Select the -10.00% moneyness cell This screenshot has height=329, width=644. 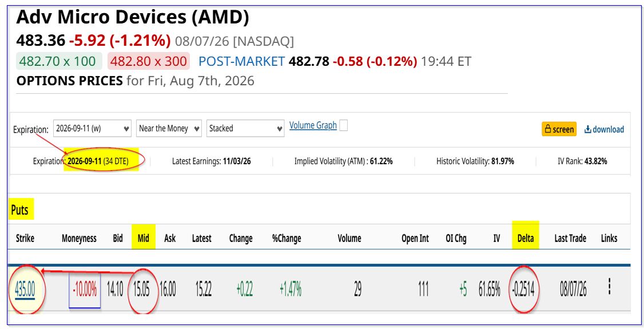pos(85,290)
